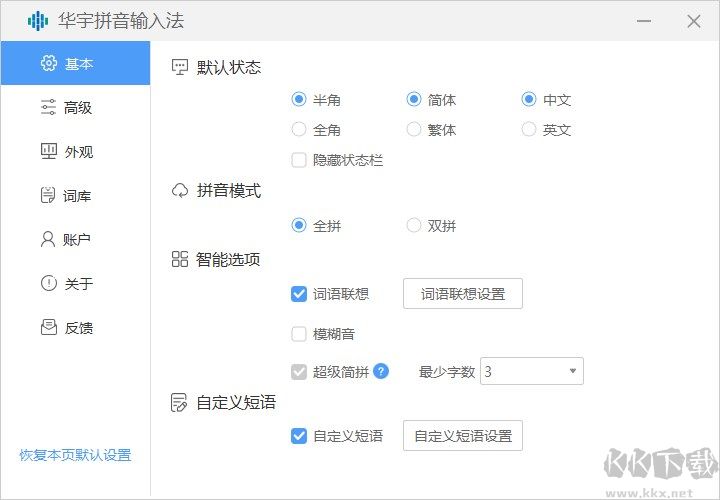Click the sliders icon beside 高级
This screenshot has width=720, height=500.
(x=48, y=107)
